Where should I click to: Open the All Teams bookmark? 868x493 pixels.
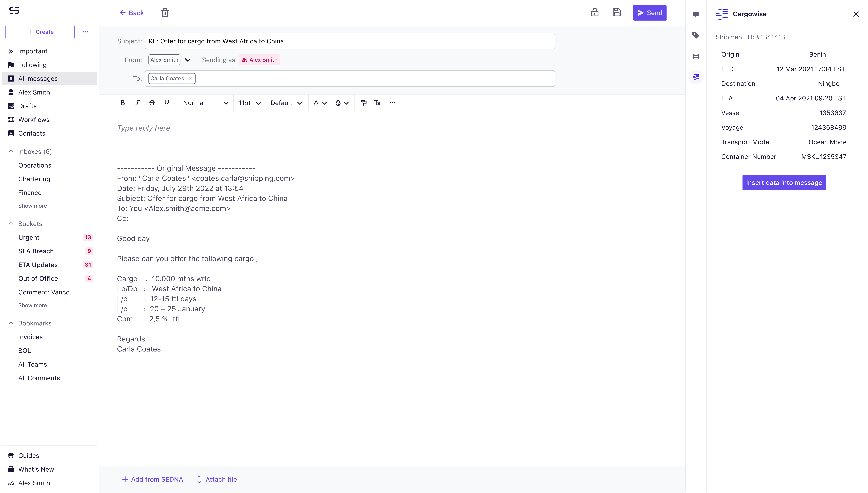pos(33,365)
